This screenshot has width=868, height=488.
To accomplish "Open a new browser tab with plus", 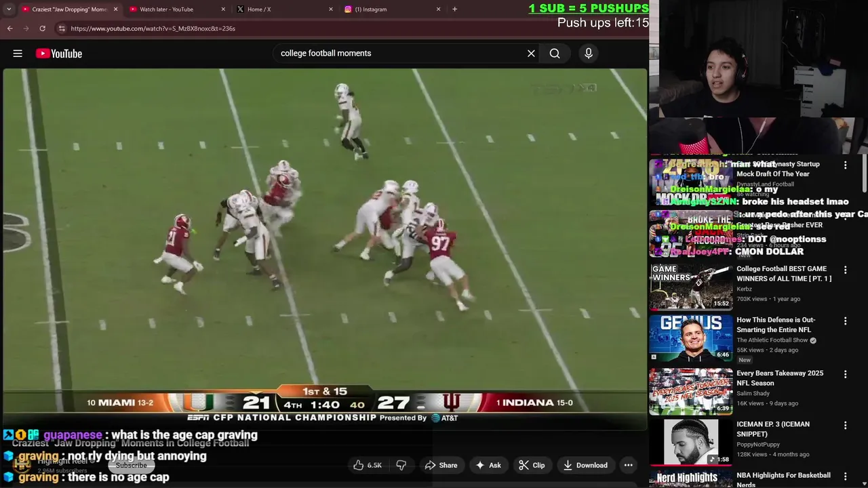I will [x=454, y=9].
